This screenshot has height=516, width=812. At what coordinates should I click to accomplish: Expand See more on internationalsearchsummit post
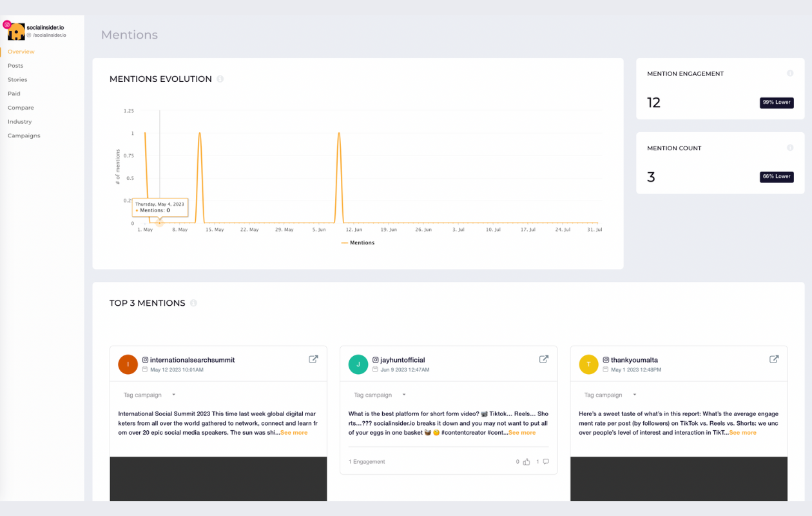pyautogui.click(x=294, y=433)
